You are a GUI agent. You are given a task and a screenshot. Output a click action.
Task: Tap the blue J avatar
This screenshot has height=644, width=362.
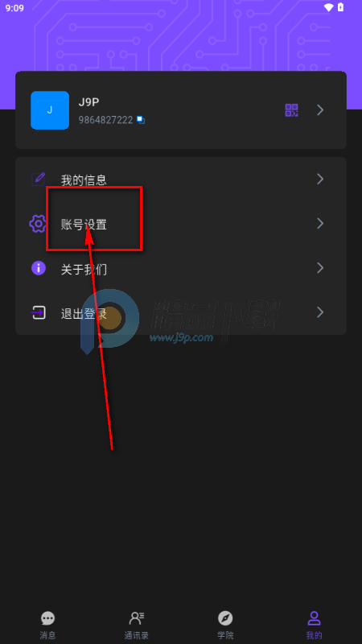click(x=50, y=110)
